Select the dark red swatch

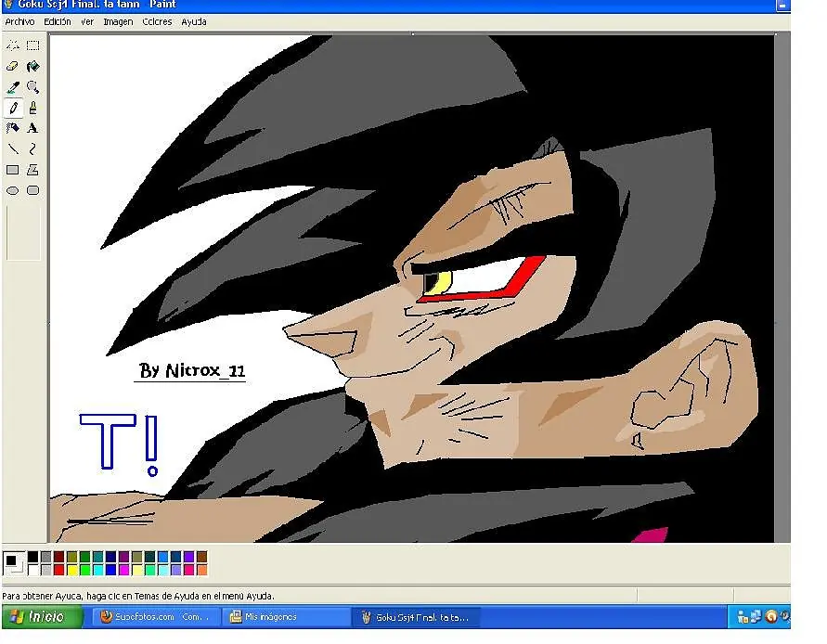coord(58,557)
